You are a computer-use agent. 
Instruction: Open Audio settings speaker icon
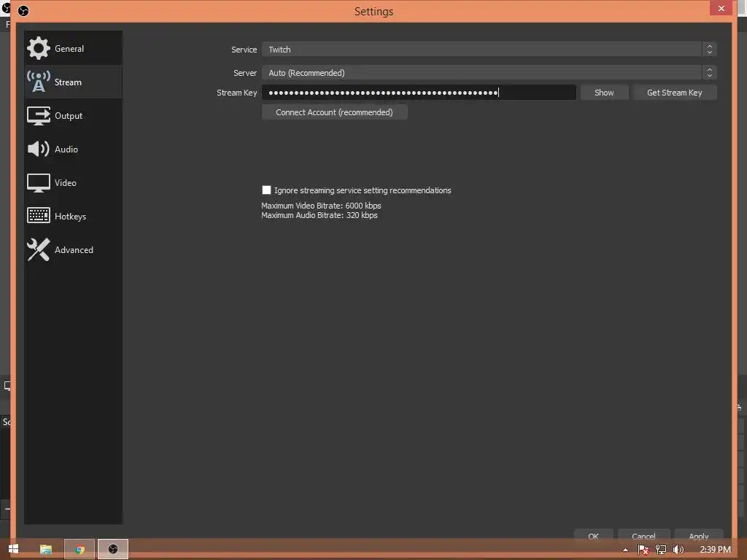tap(38, 149)
